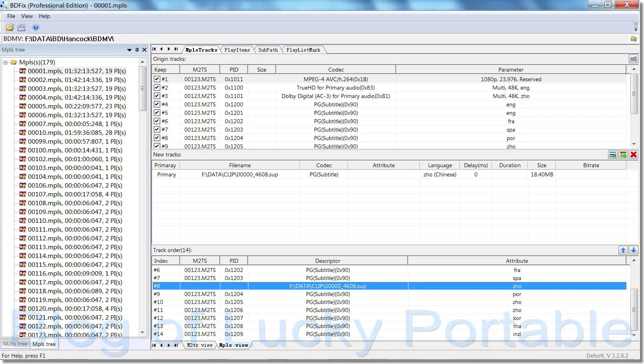This screenshot has height=364, width=644.
Task: Go to next tab in MplsTracks tab strip
Action: pos(169,49)
